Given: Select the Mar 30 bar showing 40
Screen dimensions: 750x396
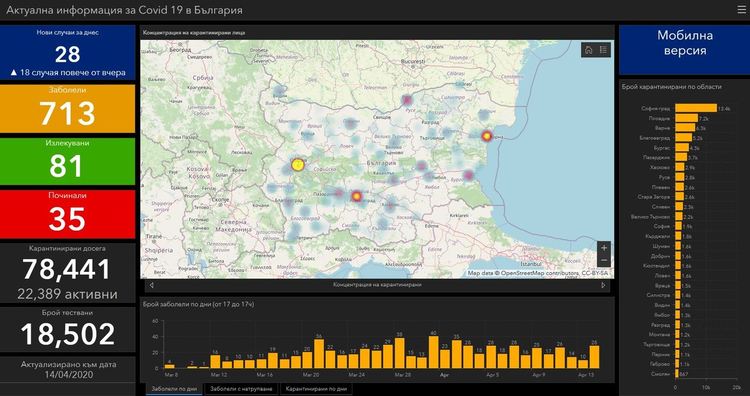Looking at the screenshot, I should (433, 352).
